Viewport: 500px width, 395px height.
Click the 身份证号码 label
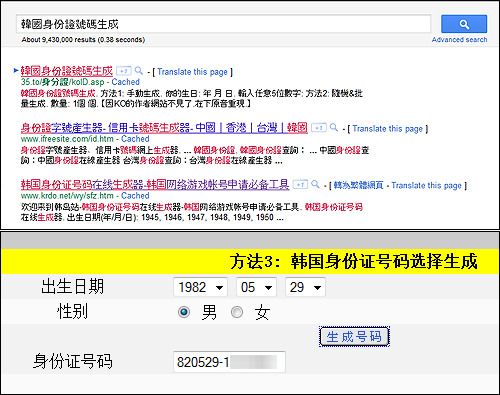(x=73, y=362)
